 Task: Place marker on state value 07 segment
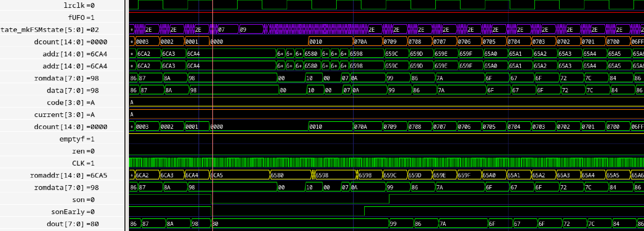pos(227,30)
